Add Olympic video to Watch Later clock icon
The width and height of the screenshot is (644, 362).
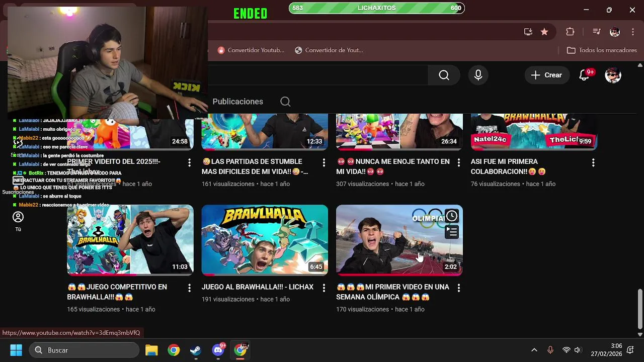click(x=452, y=216)
